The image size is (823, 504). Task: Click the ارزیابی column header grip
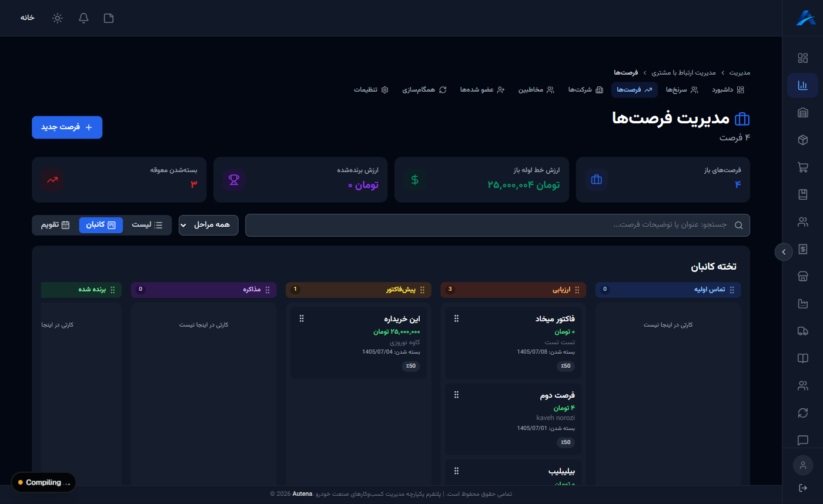tap(577, 290)
